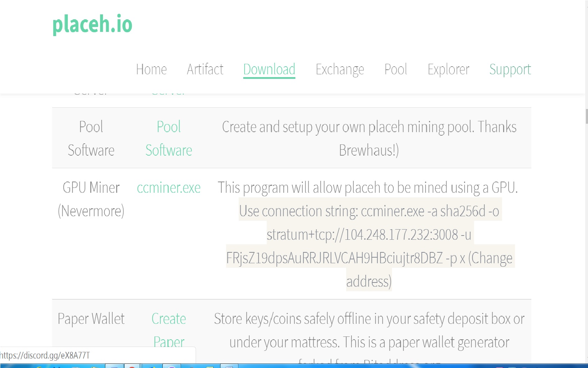
Task: Click the gray 'Pool Software' name cell
Action: point(91,138)
